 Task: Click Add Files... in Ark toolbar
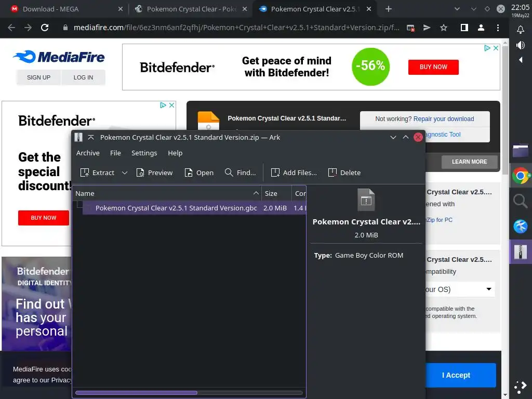point(294,172)
